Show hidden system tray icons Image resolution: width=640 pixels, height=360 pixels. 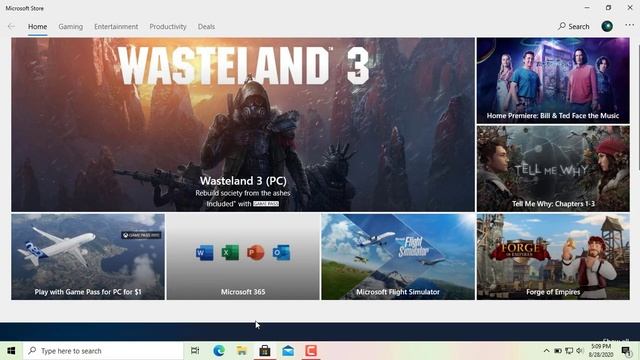(x=546, y=351)
